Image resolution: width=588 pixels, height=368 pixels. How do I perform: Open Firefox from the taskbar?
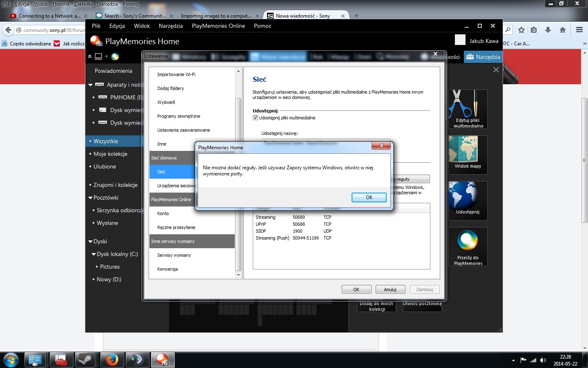[111, 360]
